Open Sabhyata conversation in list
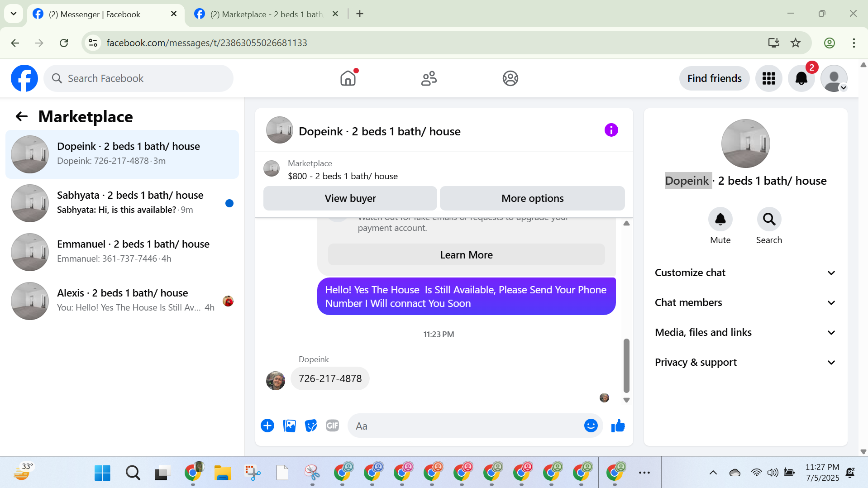Image resolution: width=868 pixels, height=488 pixels. pyautogui.click(x=122, y=203)
